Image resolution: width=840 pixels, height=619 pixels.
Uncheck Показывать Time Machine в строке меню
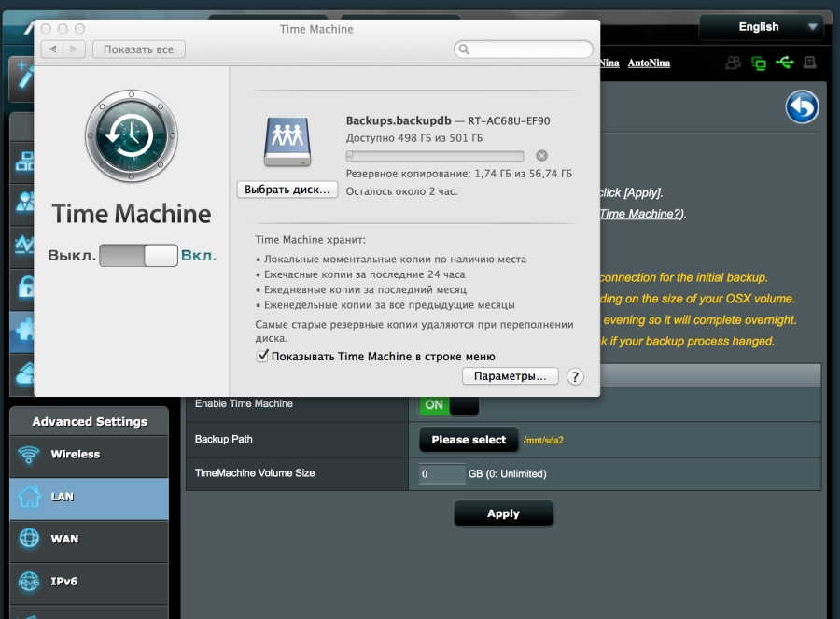click(x=262, y=356)
